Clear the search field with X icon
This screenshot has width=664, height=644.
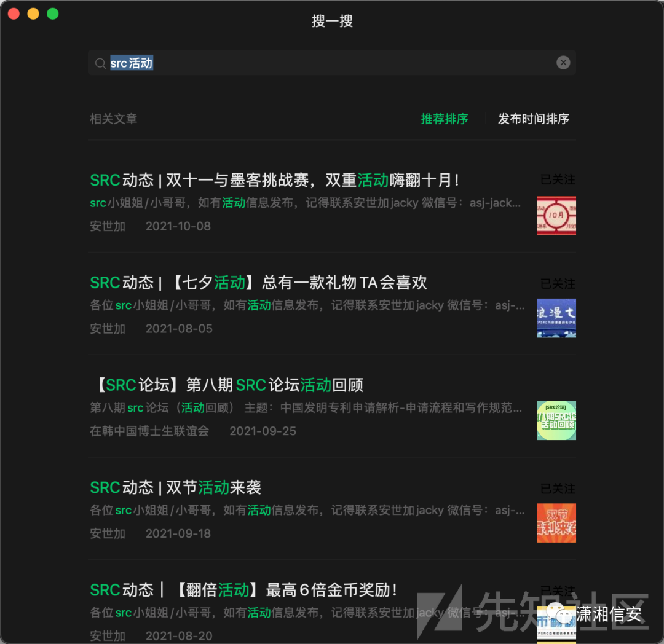point(563,63)
